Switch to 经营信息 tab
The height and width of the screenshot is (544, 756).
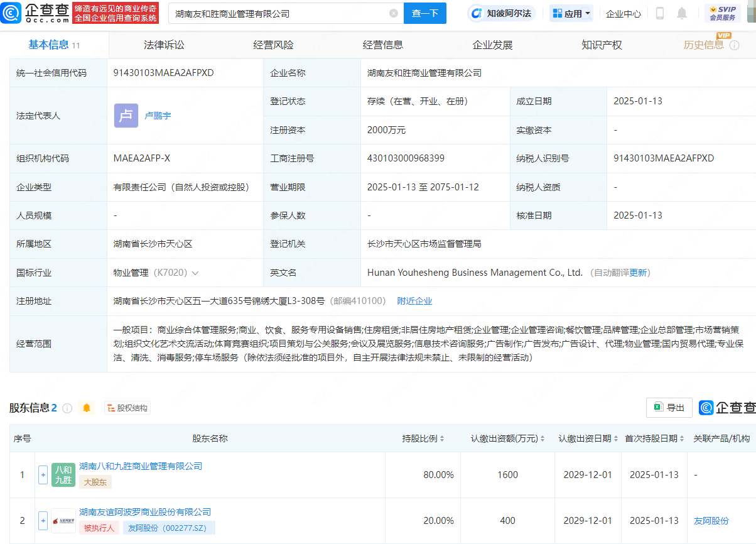coord(383,45)
